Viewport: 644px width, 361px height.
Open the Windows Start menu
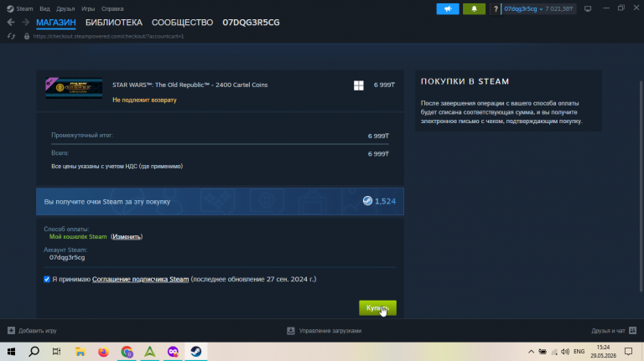[x=11, y=352]
